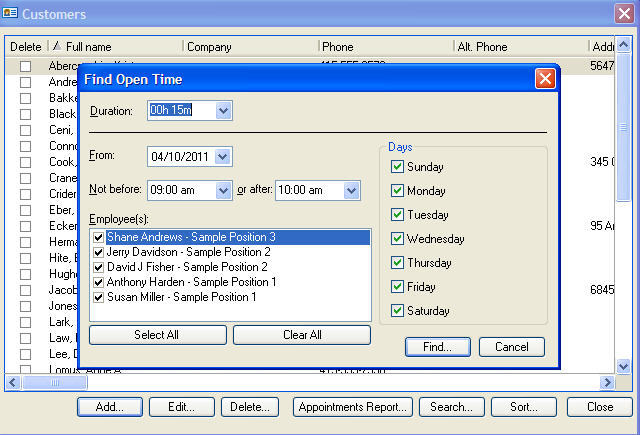Click the Alt. Phone column header
The image size is (640, 435).
521,47
